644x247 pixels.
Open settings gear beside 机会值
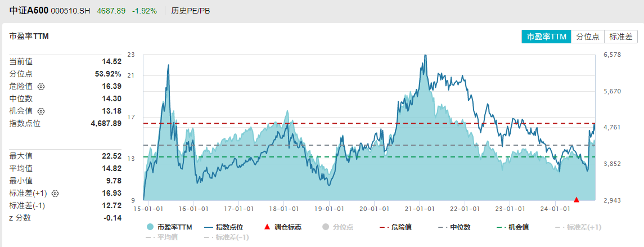[x=41, y=111]
